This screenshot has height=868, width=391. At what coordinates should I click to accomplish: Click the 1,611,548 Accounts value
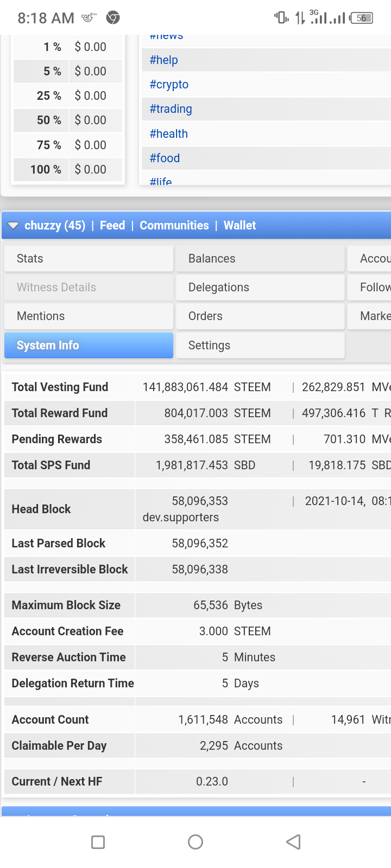point(230,720)
